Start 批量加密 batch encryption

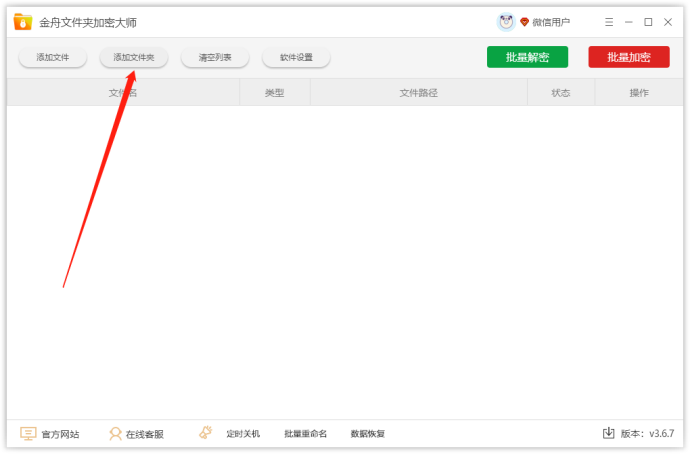629,57
